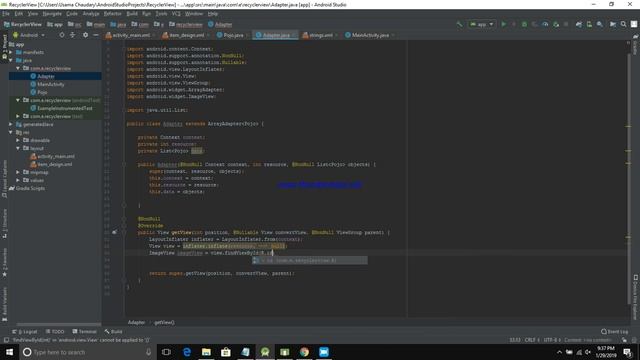The image size is (640, 360).
Task: Open the File menu
Action: 6,13
